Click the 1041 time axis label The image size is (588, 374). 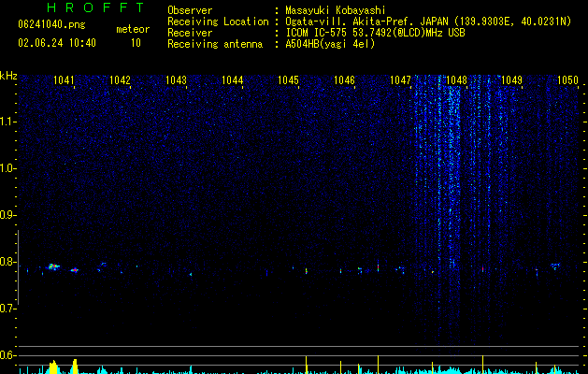[x=64, y=79]
